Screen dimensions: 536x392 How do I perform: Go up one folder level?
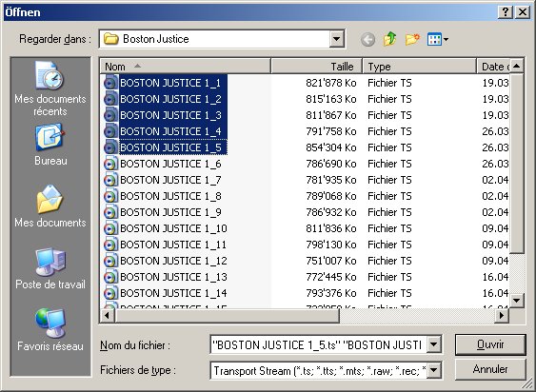[x=389, y=39]
